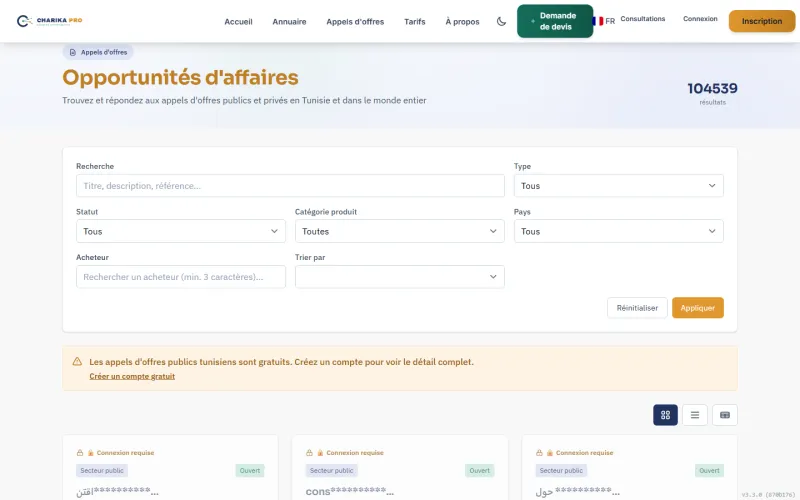Click the Appels d'offres breadcrumb badge

[x=98, y=52]
